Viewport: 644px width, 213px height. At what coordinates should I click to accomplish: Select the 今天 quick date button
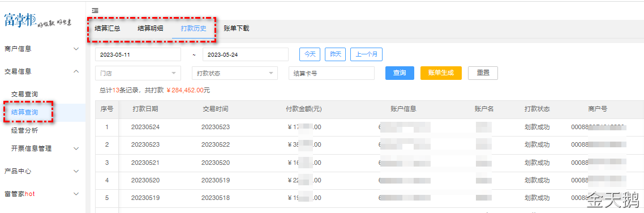pyautogui.click(x=310, y=54)
